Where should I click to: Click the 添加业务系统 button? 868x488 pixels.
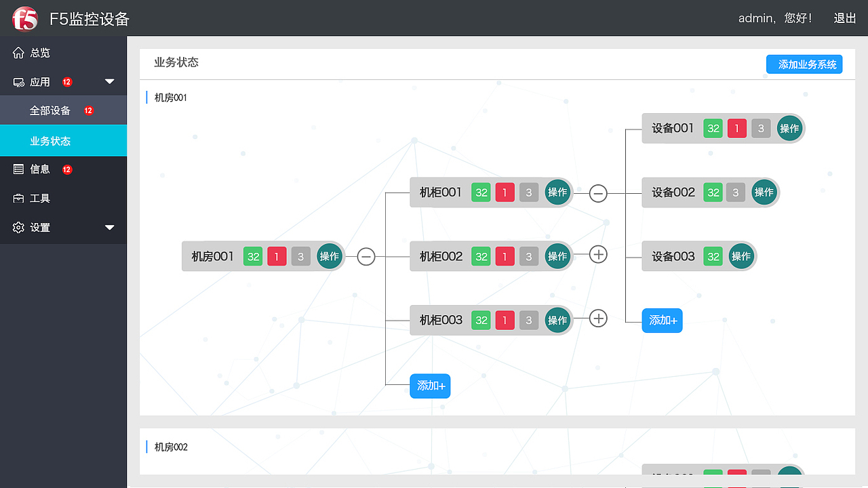[x=804, y=64]
